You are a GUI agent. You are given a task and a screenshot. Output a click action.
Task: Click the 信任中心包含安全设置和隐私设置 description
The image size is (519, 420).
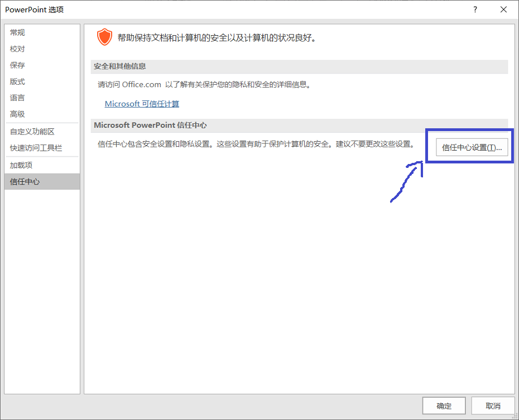coord(256,144)
